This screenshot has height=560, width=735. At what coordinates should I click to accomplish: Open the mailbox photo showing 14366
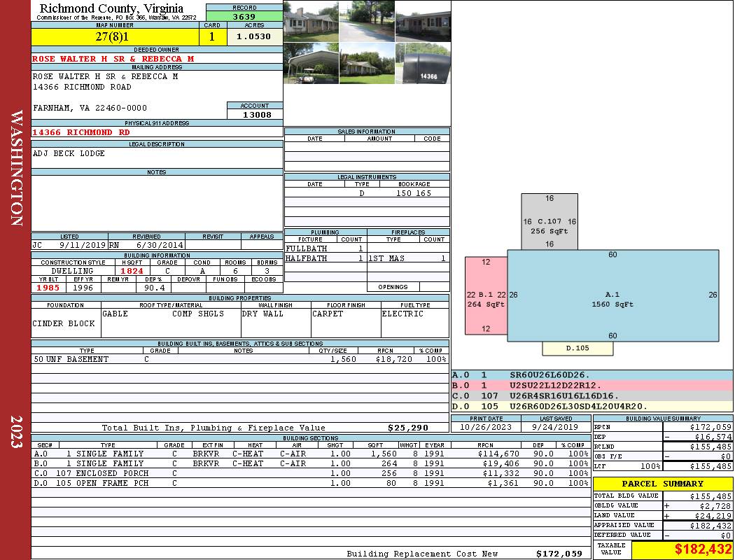coord(423,64)
